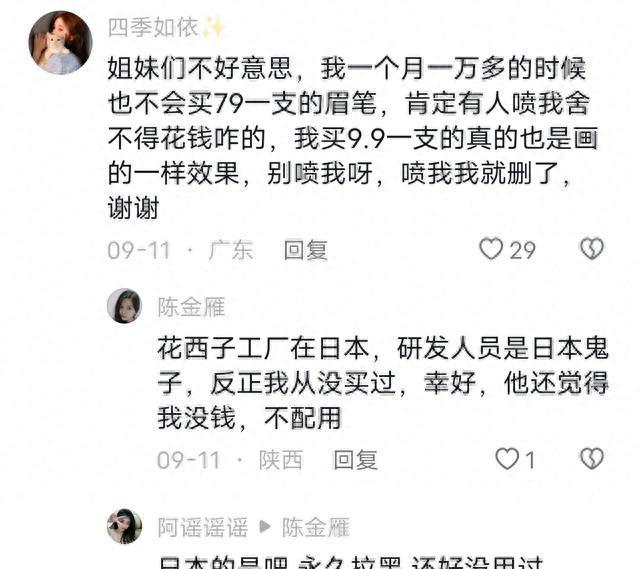The image size is (640, 569).
Task: Tap the 1 like count on 陈金雁's comment
Action: point(530,460)
